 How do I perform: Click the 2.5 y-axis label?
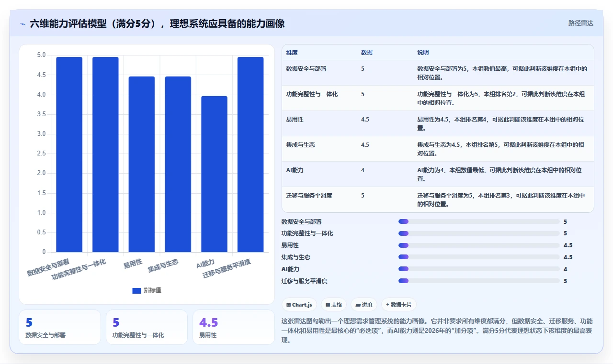[x=42, y=154]
